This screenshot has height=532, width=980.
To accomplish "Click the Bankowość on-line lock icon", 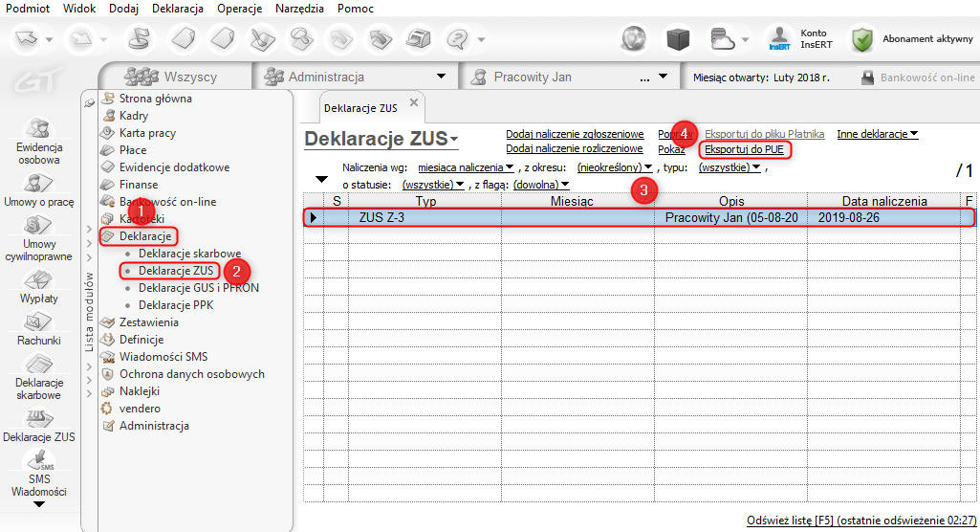I will pos(867,78).
